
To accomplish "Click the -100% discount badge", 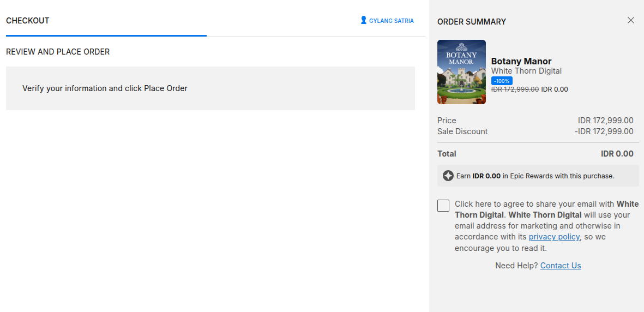I will pyautogui.click(x=502, y=81).
